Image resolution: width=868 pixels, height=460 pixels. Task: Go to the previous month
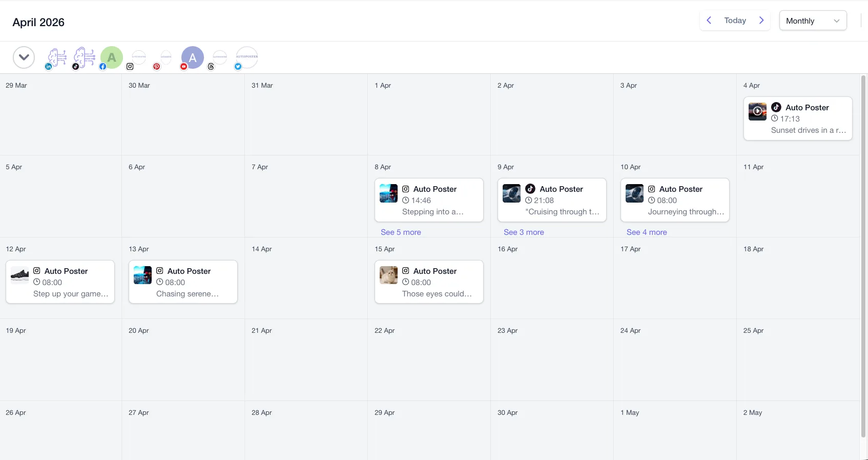pos(709,21)
